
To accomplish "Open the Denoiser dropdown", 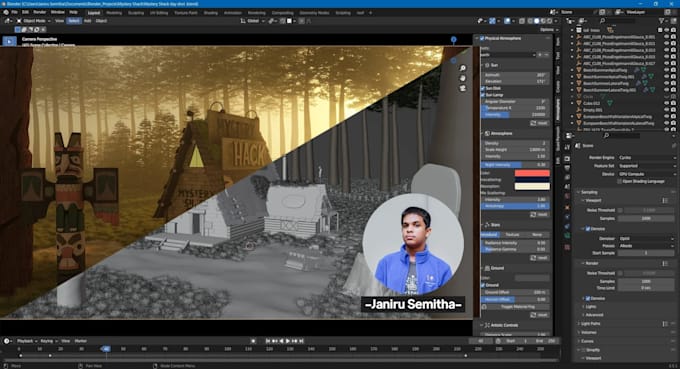I will (x=647, y=238).
